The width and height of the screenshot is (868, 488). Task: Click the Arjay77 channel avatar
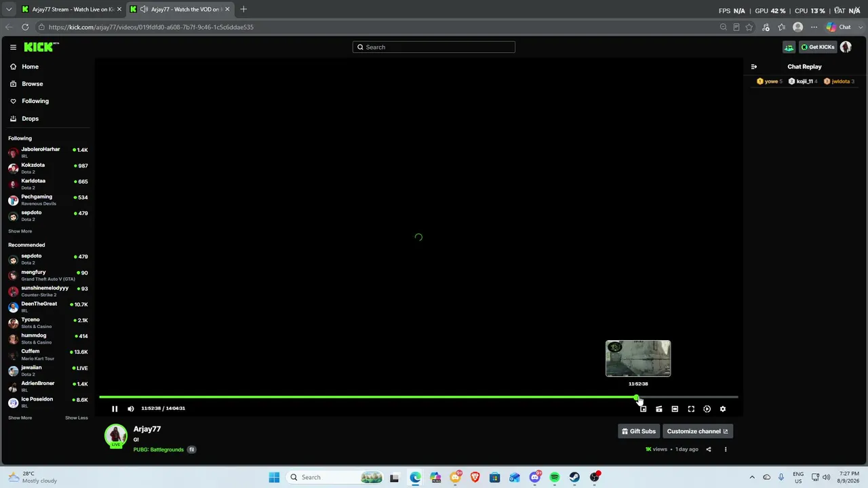(116, 436)
